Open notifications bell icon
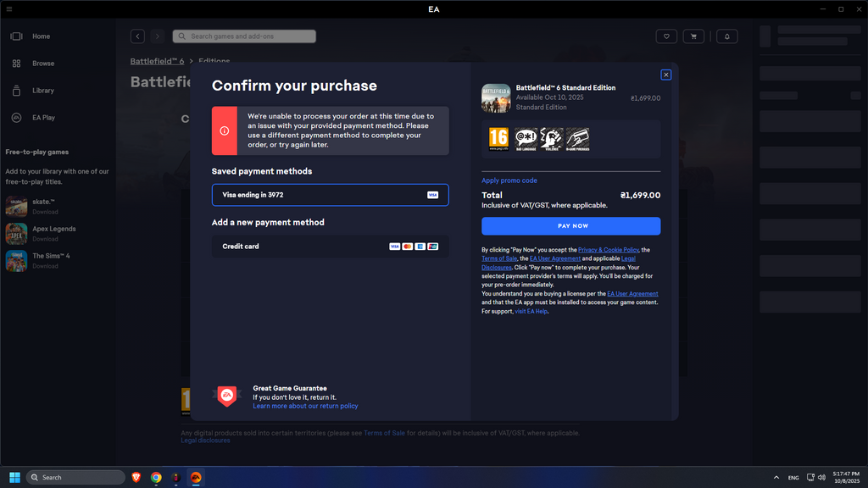868x488 pixels. click(x=727, y=36)
